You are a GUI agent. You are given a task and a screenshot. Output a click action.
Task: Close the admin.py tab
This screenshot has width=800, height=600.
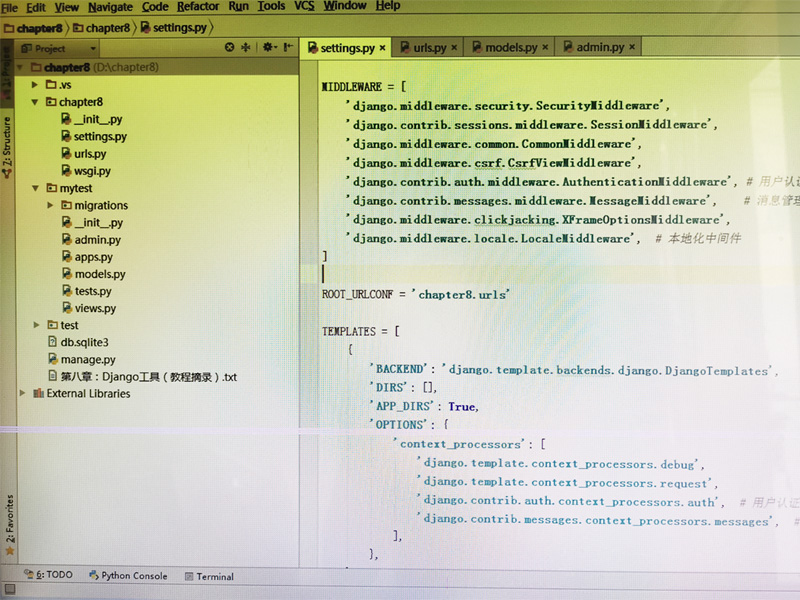click(632, 47)
